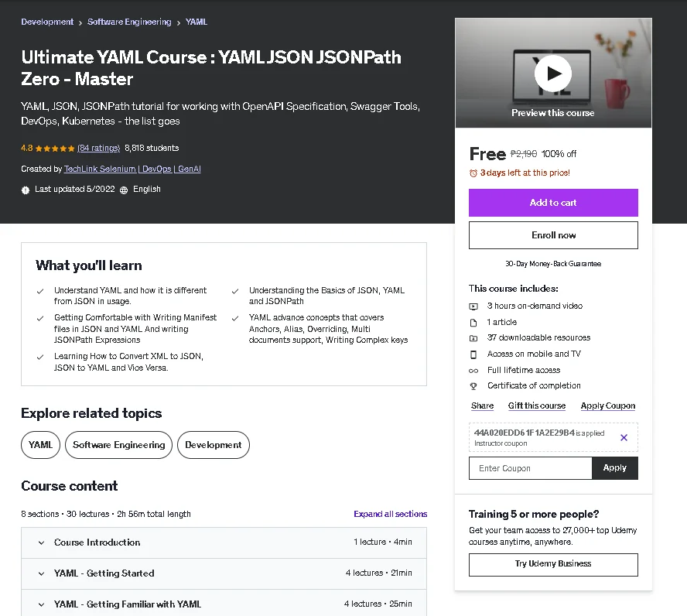
Task: Add the course to cart
Action: pos(553,203)
